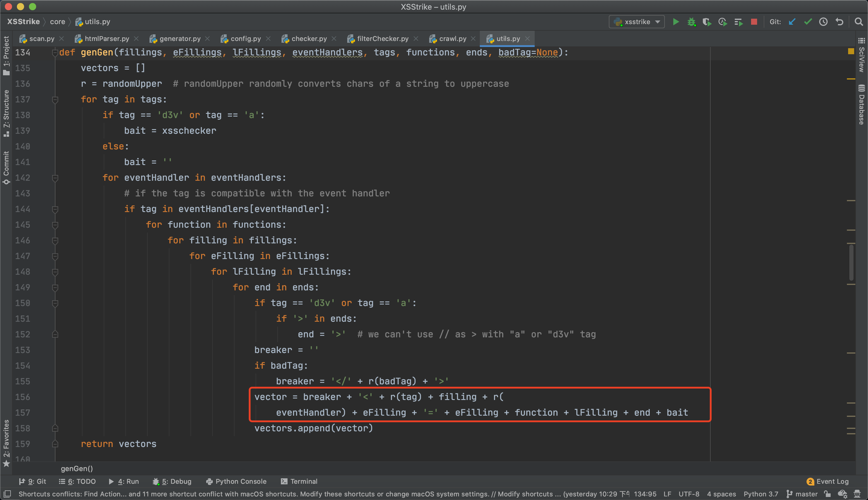This screenshot has width=868, height=500.
Task: Run the xsstrike configuration
Action: click(x=676, y=22)
